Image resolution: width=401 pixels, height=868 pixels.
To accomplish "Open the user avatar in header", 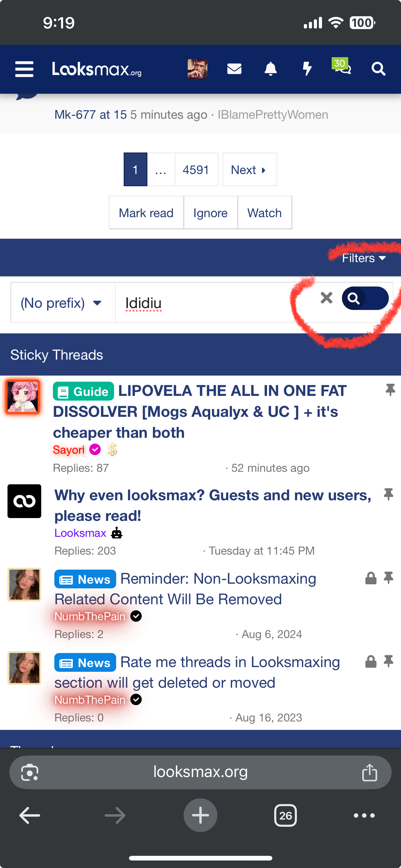I will pos(197,69).
